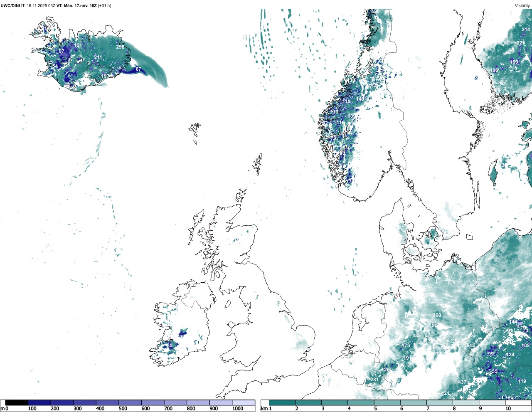Click the 'km' unit label of the kilometre scale
Screen dimensions: 532x412
coord(264,409)
